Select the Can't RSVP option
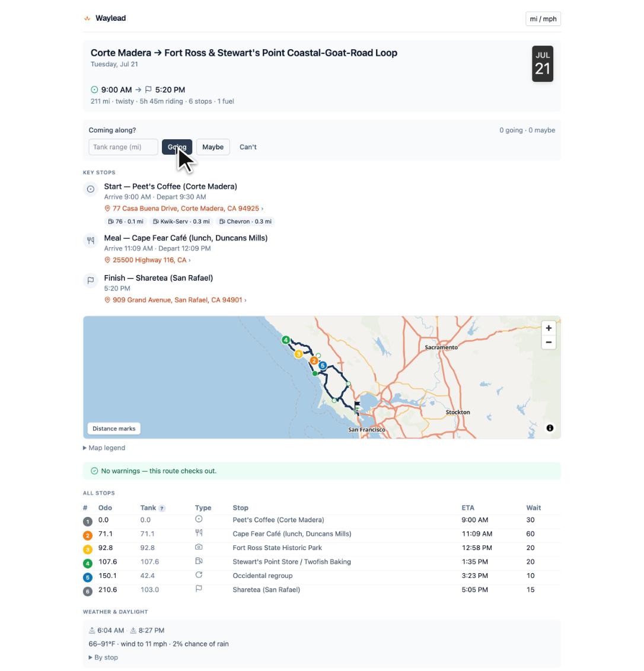Screen dimensions: 644x671 (x=248, y=147)
